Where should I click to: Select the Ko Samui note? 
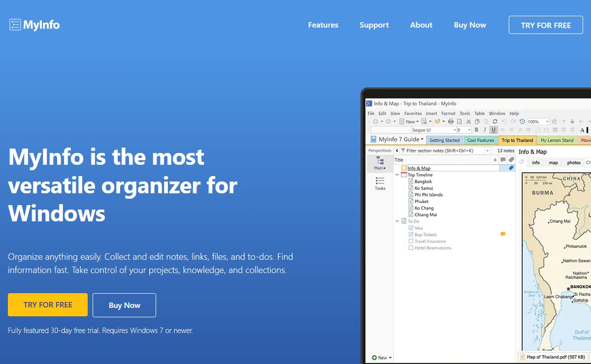point(424,188)
